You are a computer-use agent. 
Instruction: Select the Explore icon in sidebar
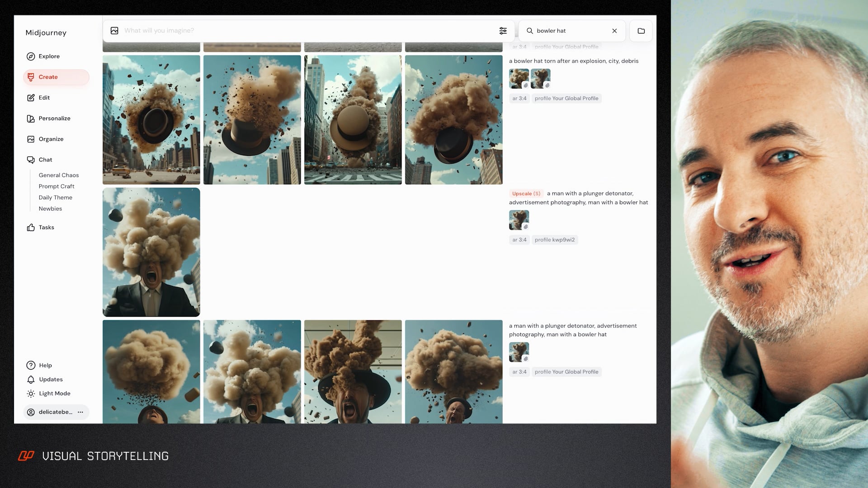[30, 56]
